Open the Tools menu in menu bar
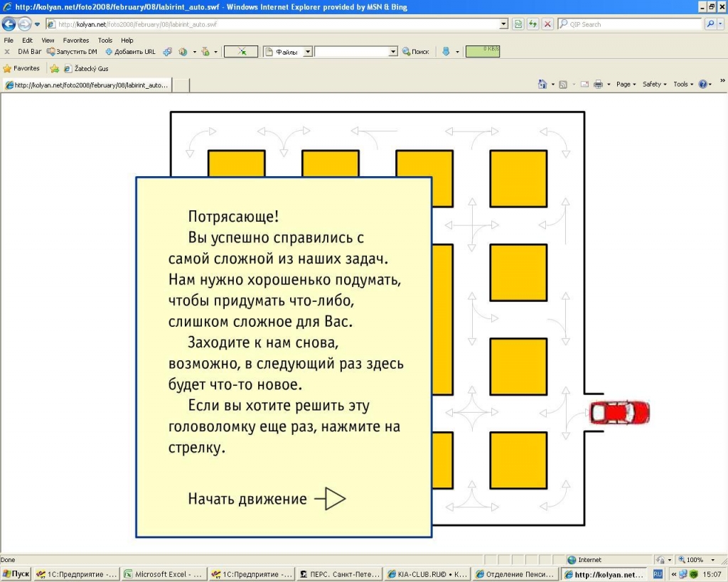Viewport: 728px width, 582px height. (105, 41)
